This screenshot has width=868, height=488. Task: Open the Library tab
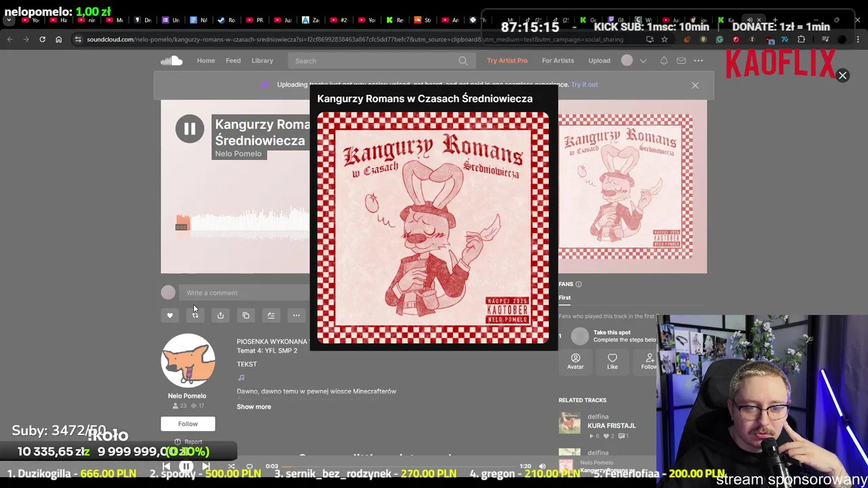(262, 61)
